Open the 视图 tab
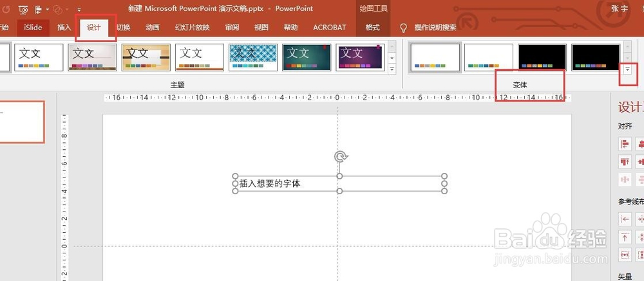 [261, 28]
